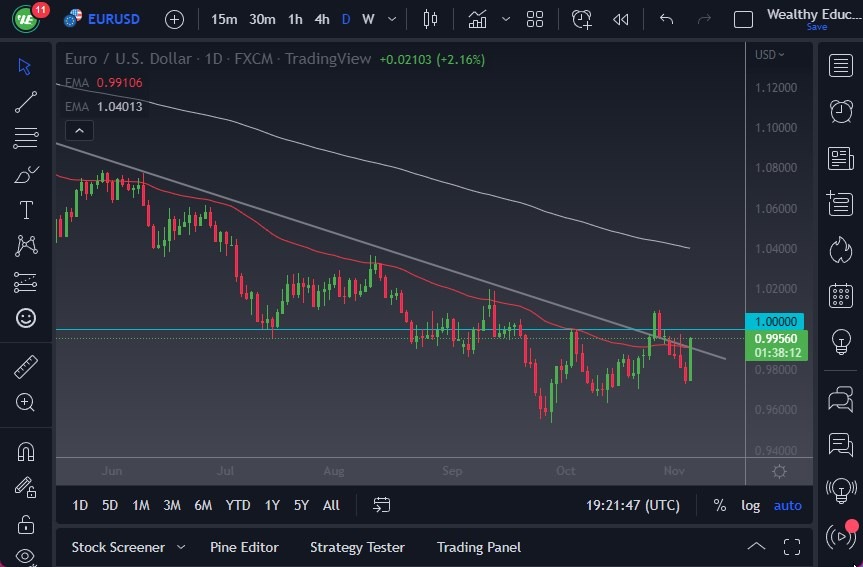
Task: Collapse the indicator legend chevron
Action: [78, 130]
